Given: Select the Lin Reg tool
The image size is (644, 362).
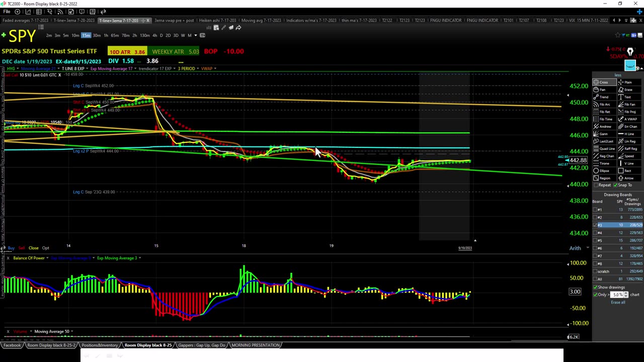Looking at the screenshot, I should coord(629,141).
